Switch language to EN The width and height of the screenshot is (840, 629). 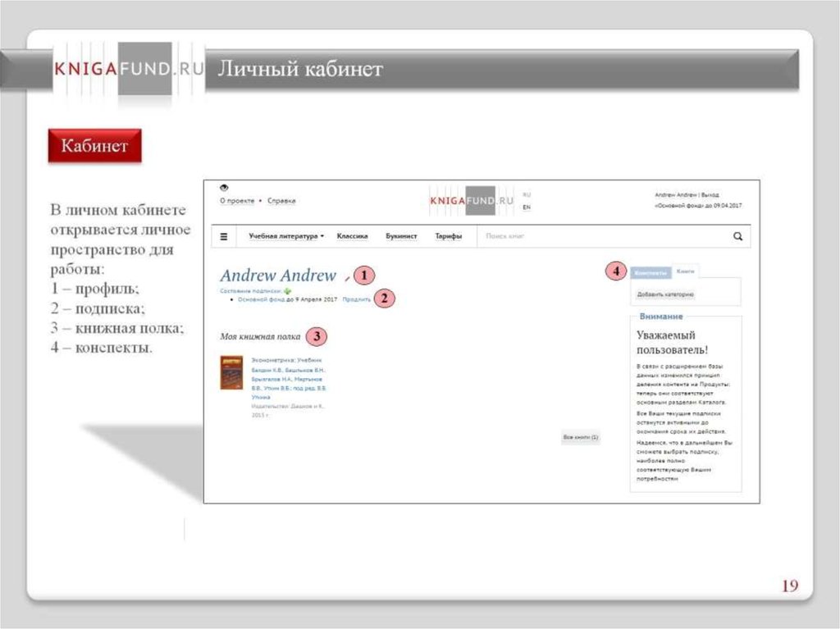point(527,207)
